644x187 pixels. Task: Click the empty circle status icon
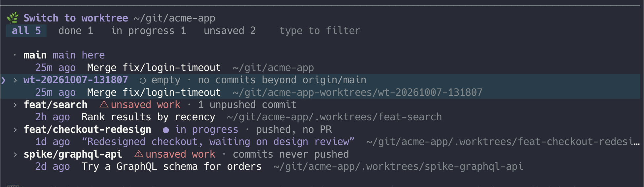click(x=143, y=80)
